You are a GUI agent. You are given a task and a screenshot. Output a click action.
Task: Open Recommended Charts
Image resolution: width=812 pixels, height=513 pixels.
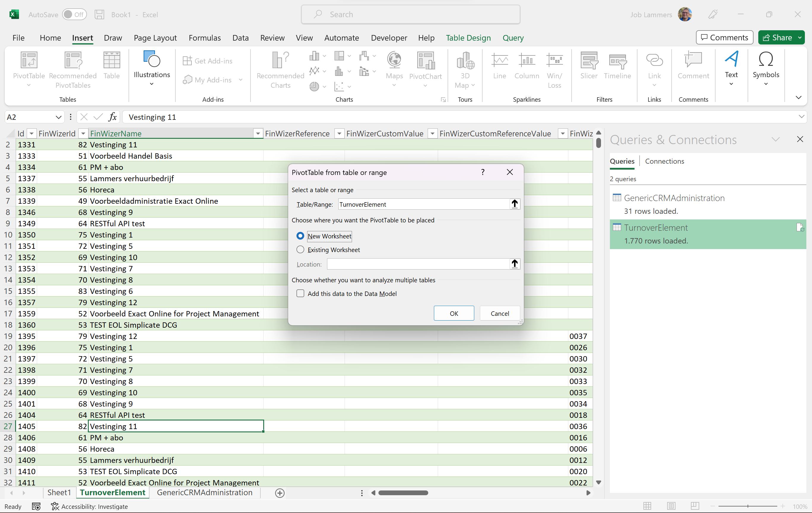280,69
